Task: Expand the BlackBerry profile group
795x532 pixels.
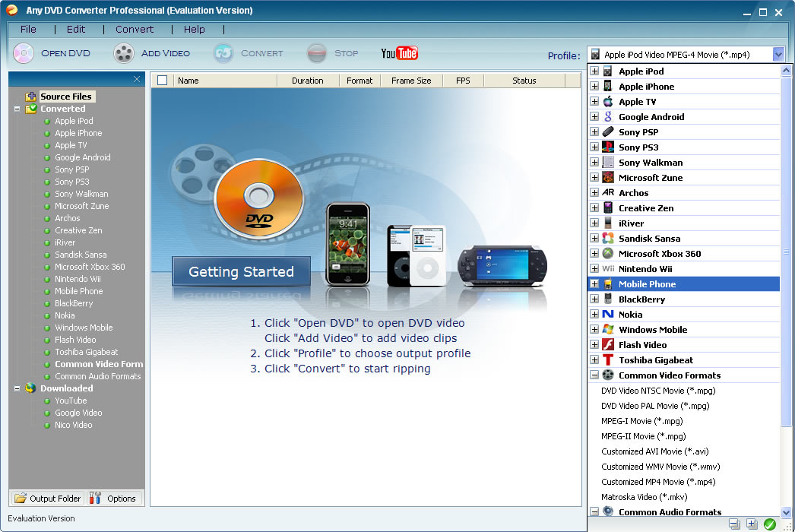Action: click(x=594, y=299)
